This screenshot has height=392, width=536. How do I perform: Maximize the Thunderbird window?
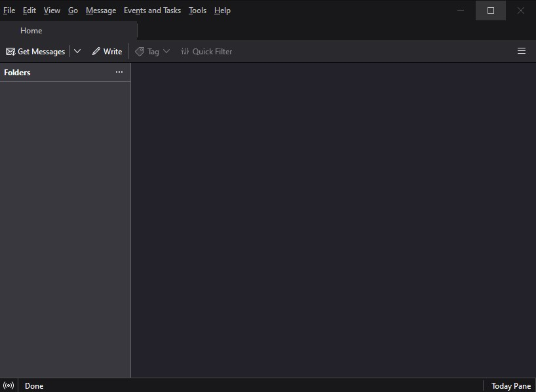[490, 10]
